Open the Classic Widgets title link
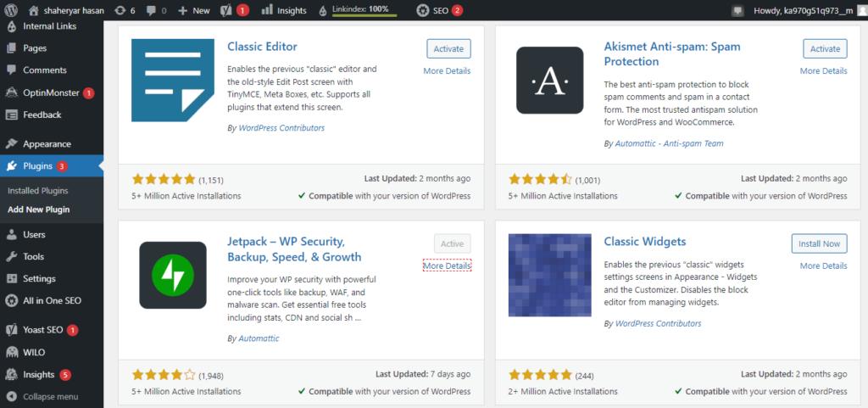This screenshot has width=868, height=408. click(645, 242)
